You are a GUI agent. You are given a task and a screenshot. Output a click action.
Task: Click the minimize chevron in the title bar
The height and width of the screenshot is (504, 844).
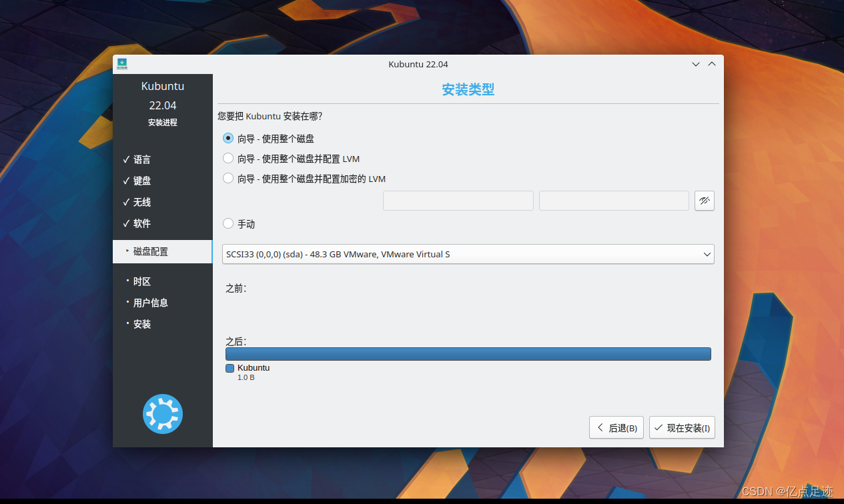pyautogui.click(x=696, y=64)
